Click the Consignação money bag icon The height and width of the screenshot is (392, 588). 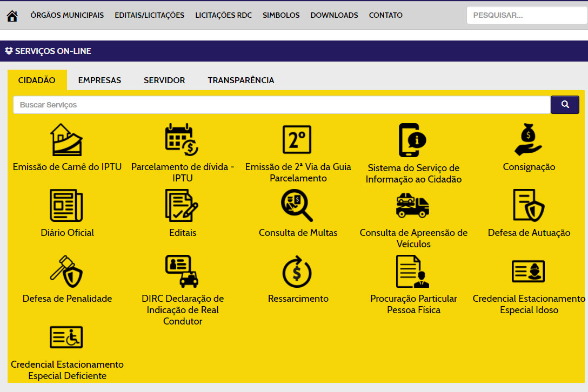(529, 140)
